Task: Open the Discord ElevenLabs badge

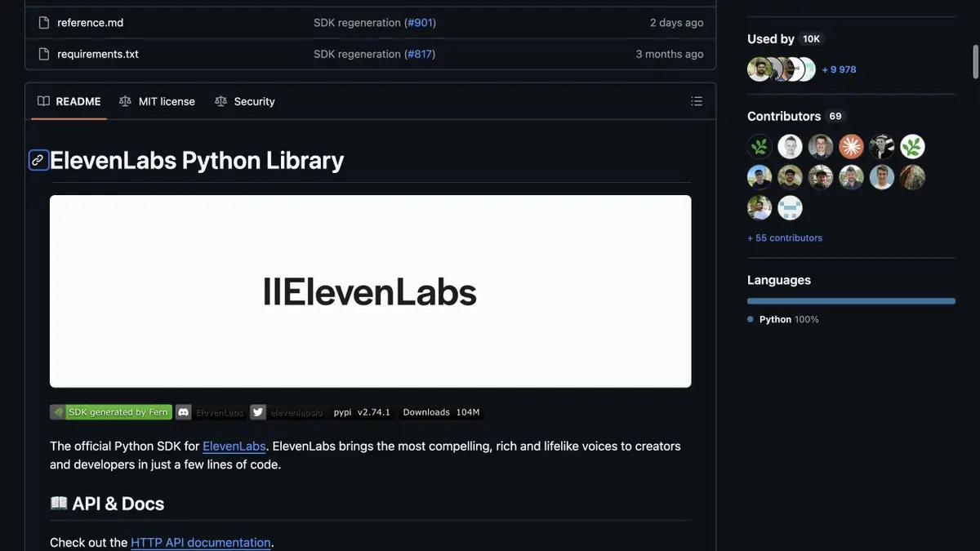Action: point(211,412)
